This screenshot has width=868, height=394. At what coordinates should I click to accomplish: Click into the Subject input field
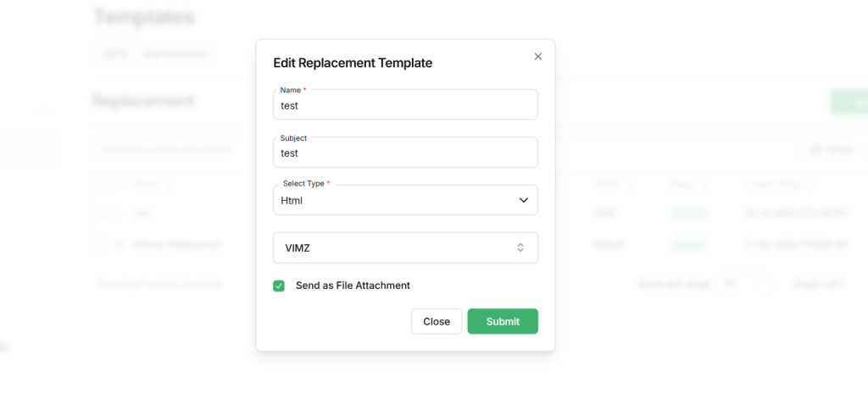pyautogui.click(x=405, y=153)
